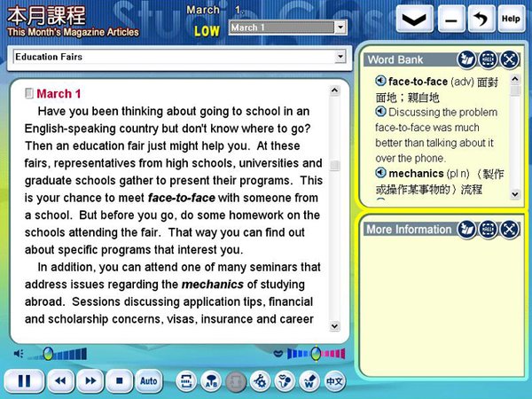532x399 pixels.
Task: Play the 'Discussing the problem' example sentence
Action: (380, 112)
